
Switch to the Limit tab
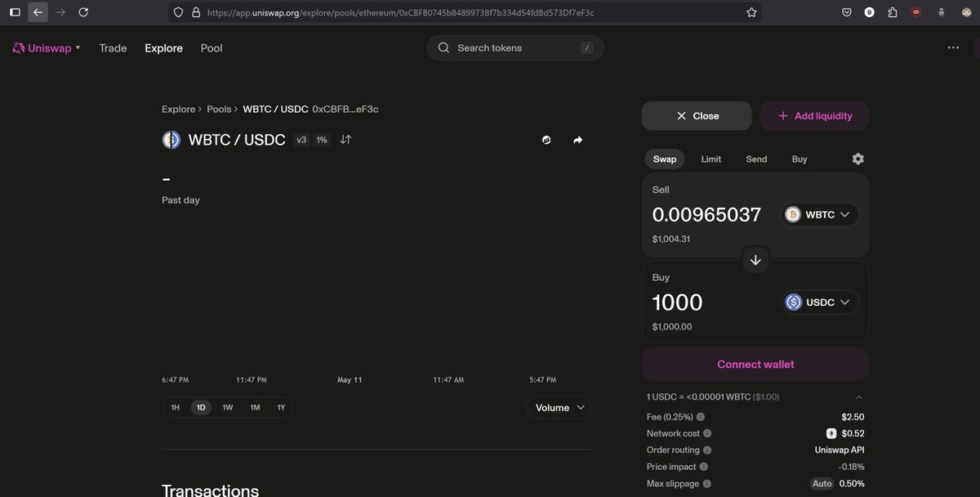click(711, 159)
